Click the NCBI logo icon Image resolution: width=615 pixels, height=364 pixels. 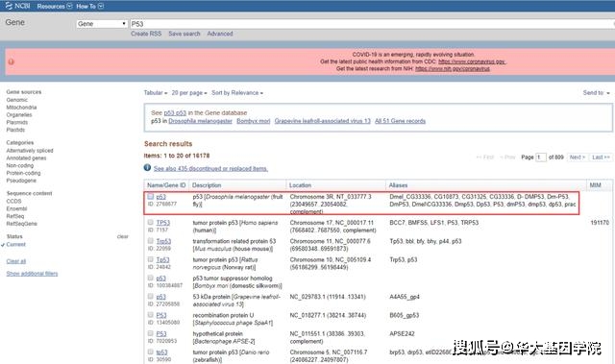click(9, 6)
